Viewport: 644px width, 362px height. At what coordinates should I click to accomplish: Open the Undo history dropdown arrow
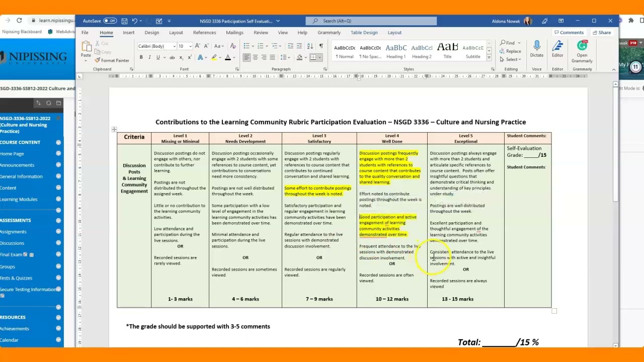(141, 21)
